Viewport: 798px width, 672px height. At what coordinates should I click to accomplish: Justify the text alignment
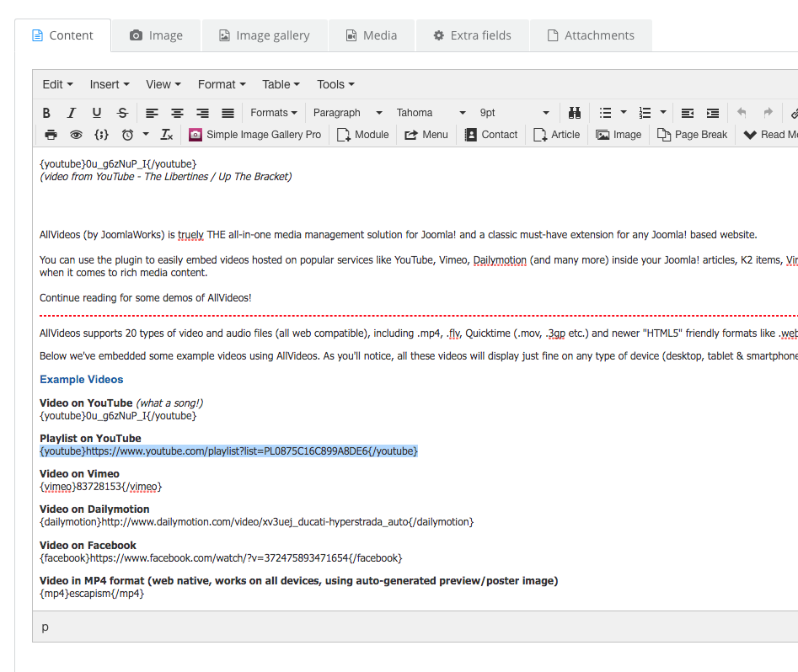(228, 113)
